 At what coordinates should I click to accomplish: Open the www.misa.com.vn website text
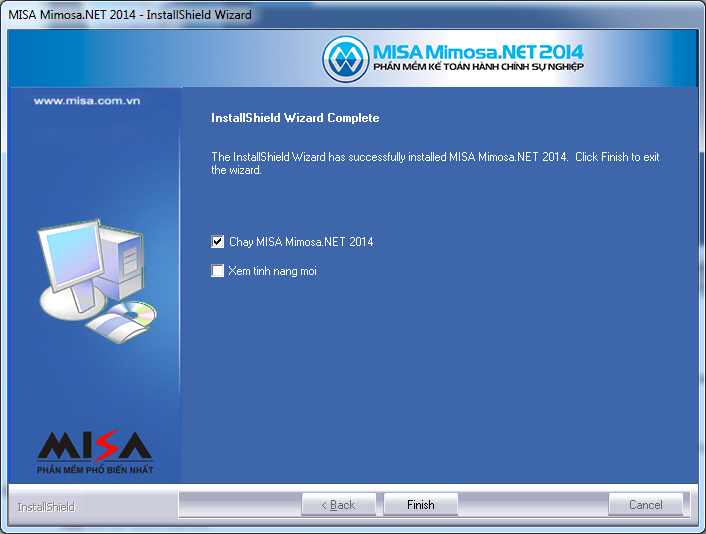pos(87,101)
